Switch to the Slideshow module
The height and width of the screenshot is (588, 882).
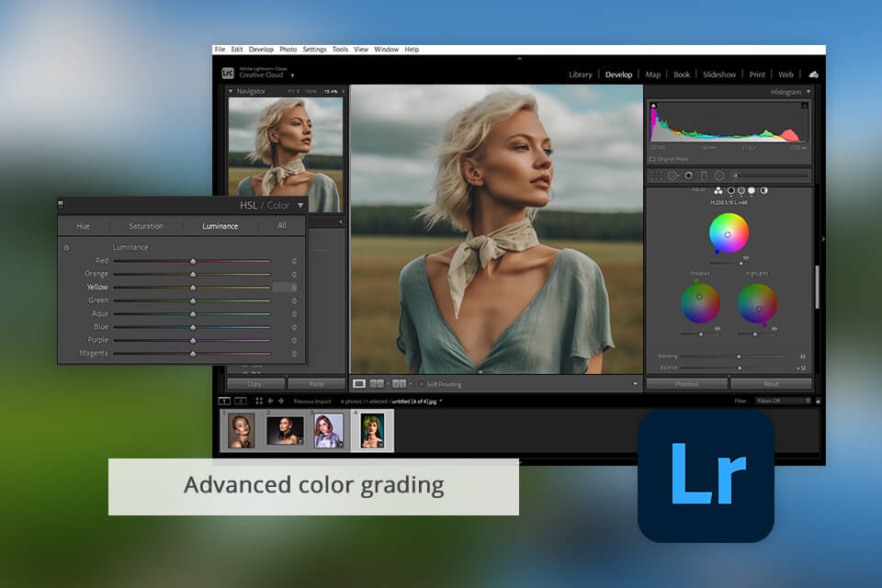pos(718,74)
